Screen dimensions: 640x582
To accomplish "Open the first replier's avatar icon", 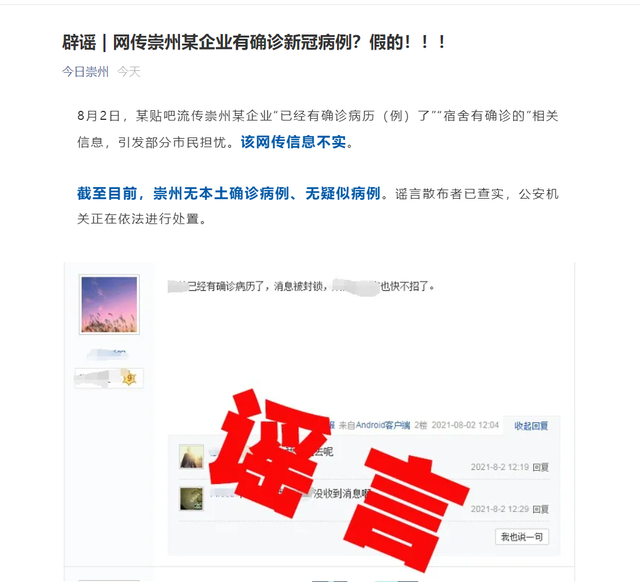I will pos(191,456).
